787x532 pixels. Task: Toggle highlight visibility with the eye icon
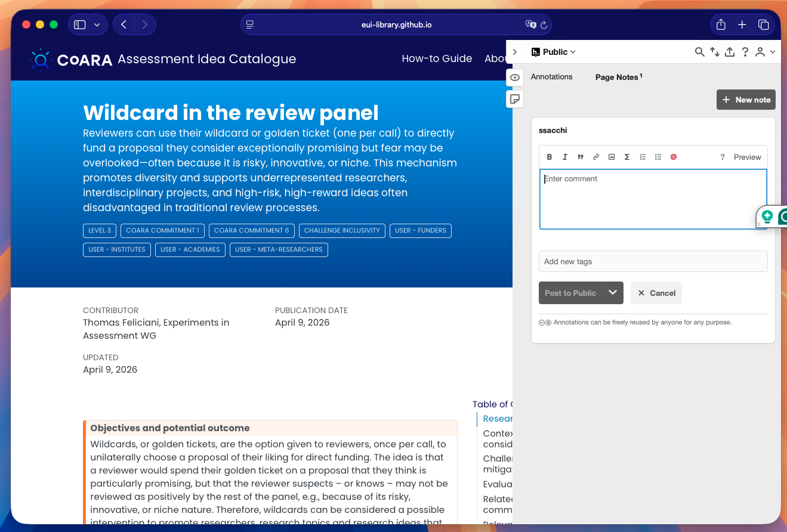[515, 78]
